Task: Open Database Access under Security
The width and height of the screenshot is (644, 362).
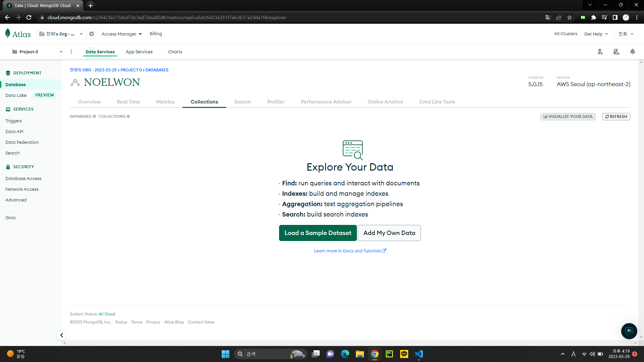Action: pos(23,178)
